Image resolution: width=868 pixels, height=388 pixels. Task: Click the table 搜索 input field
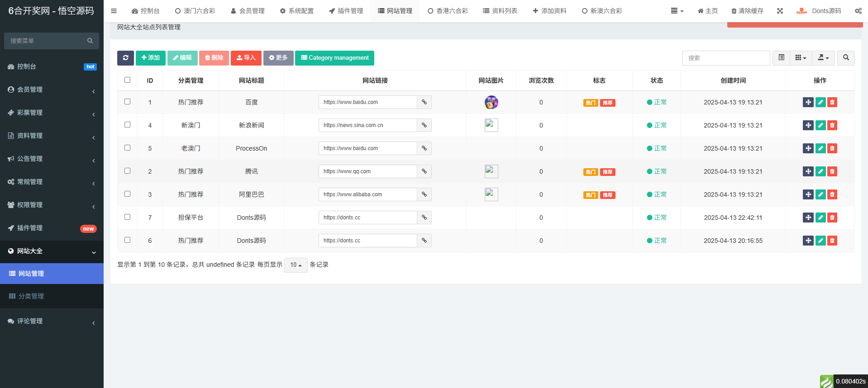(x=725, y=58)
